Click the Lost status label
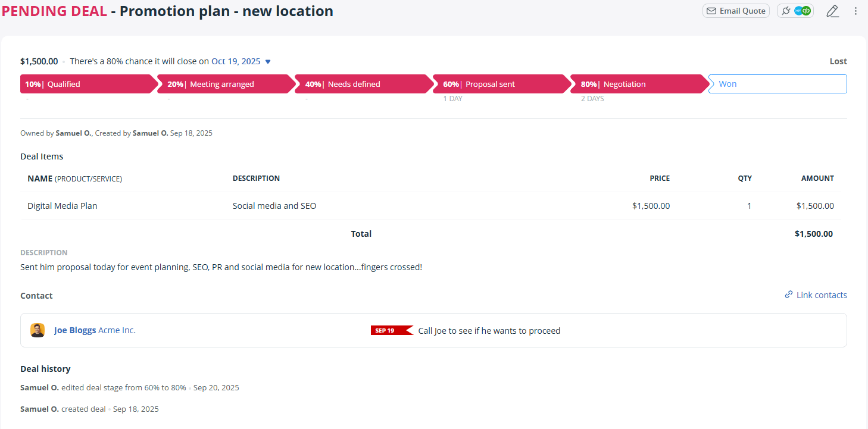This screenshot has height=429, width=868. 838,61
